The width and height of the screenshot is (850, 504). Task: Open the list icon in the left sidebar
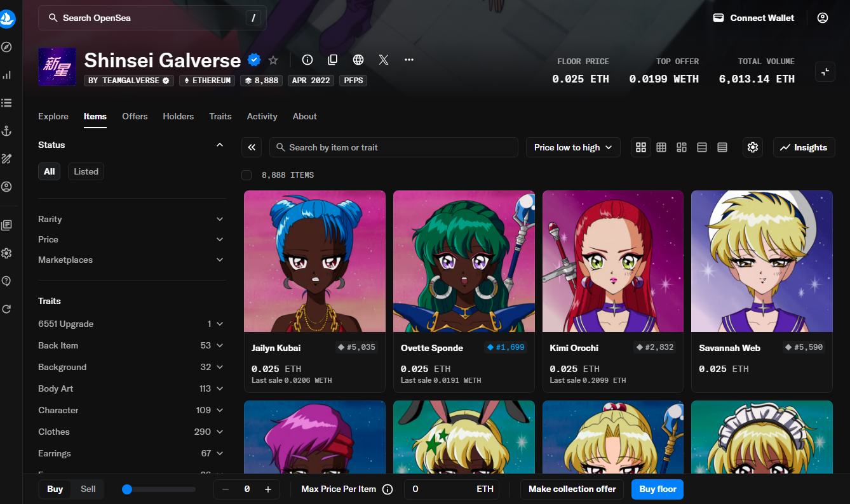(x=7, y=102)
